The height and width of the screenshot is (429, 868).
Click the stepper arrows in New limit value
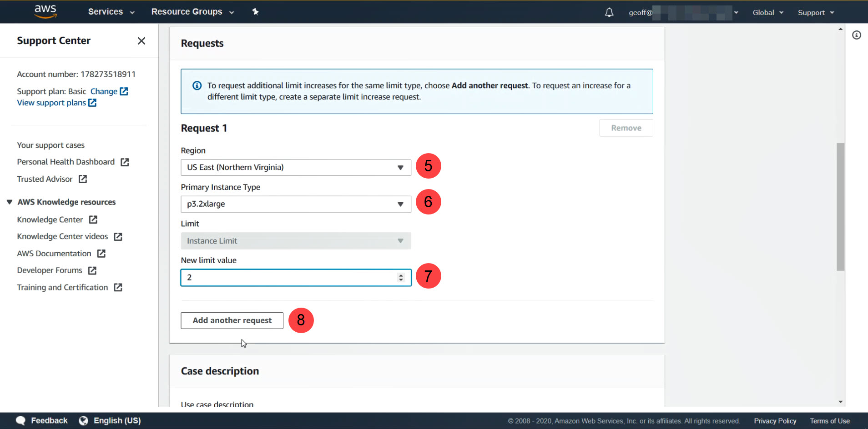[401, 278]
